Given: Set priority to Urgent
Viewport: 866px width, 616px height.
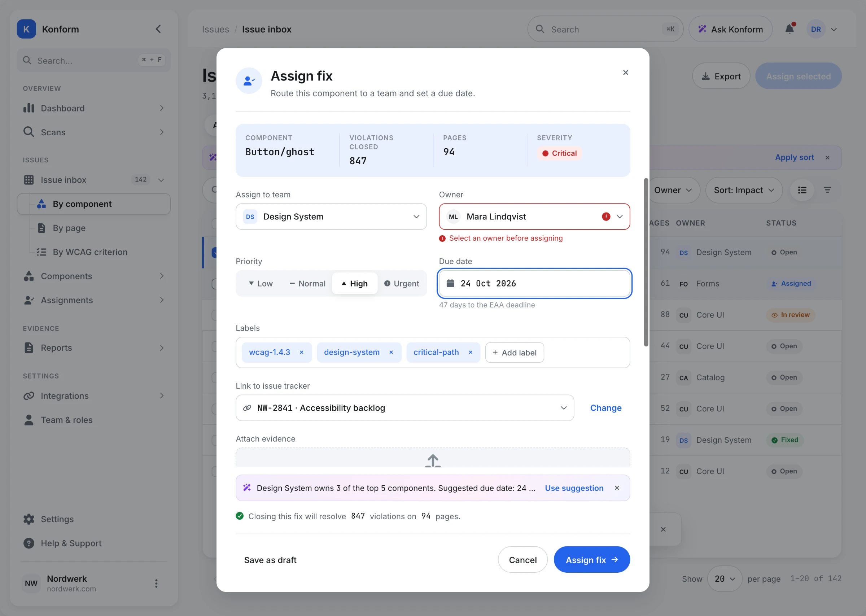Looking at the screenshot, I should (402, 283).
